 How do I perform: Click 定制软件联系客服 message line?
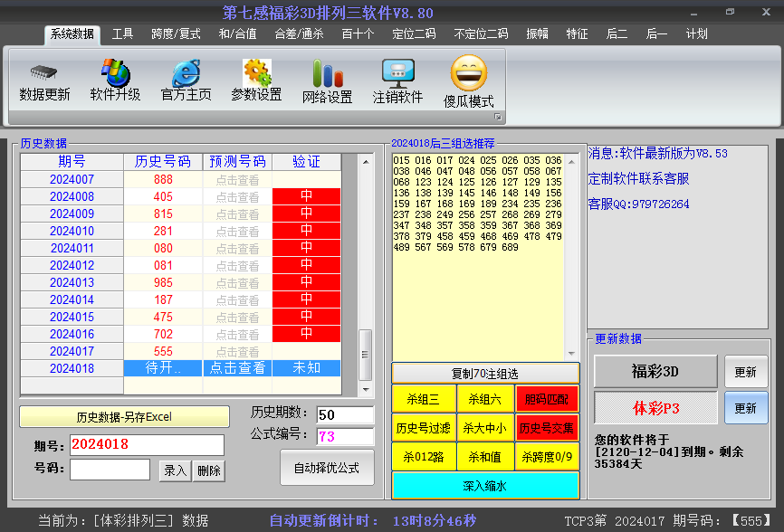pos(638,178)
